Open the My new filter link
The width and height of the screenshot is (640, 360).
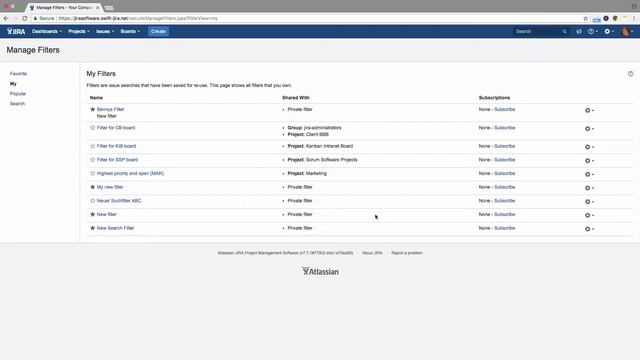click(110, 187)
